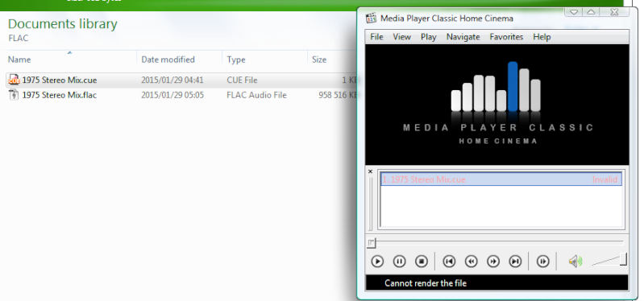Viewport: 644px width, 301px height.
Task: Click the Stop playback button
Action: point(422,262)
